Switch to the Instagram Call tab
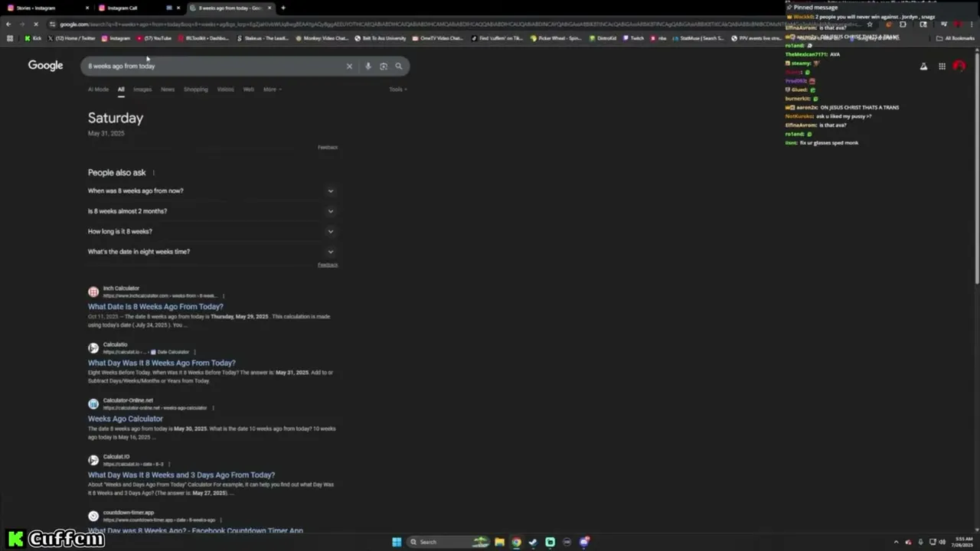980x551 pixels. pos(138,8)
